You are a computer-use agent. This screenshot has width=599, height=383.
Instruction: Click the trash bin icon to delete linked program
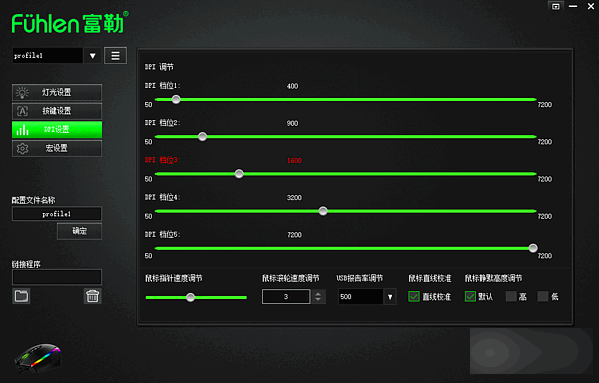coord(92,296)
